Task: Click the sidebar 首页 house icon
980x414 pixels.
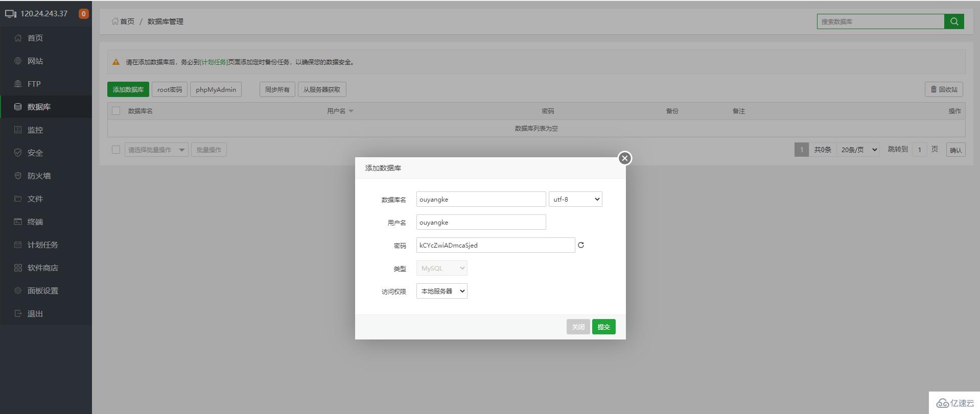Action: tap(18, 38)
